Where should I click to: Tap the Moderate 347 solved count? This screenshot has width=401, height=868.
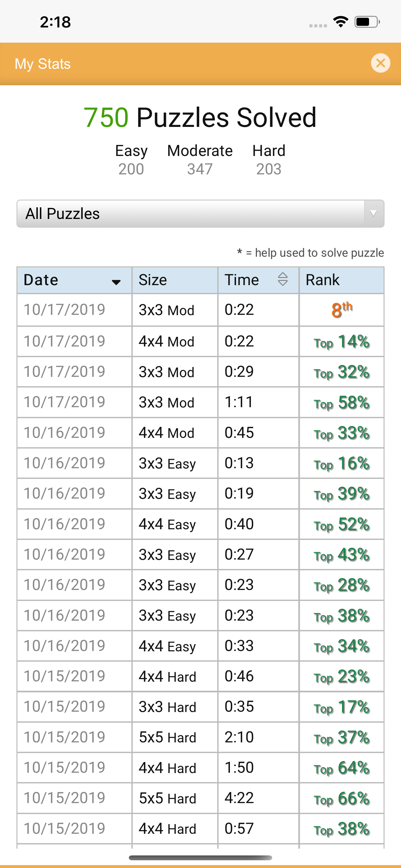click(200, 160)
